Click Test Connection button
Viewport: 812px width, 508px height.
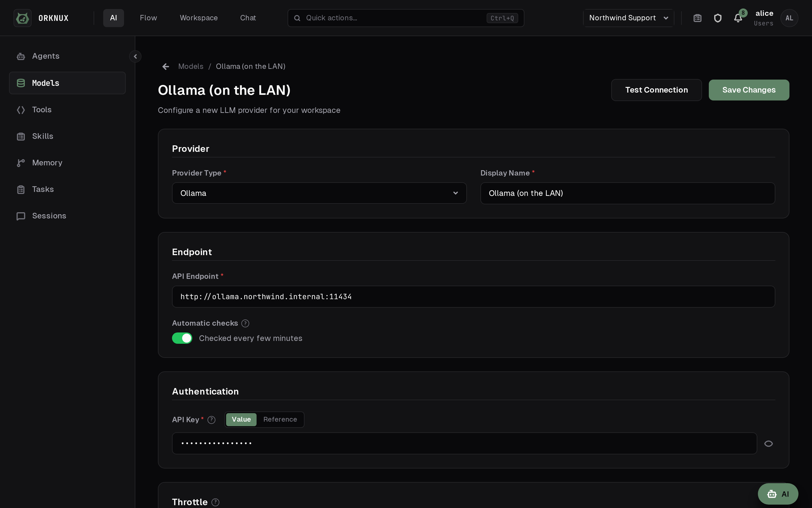pyautogui.click(x=656, y=90)
